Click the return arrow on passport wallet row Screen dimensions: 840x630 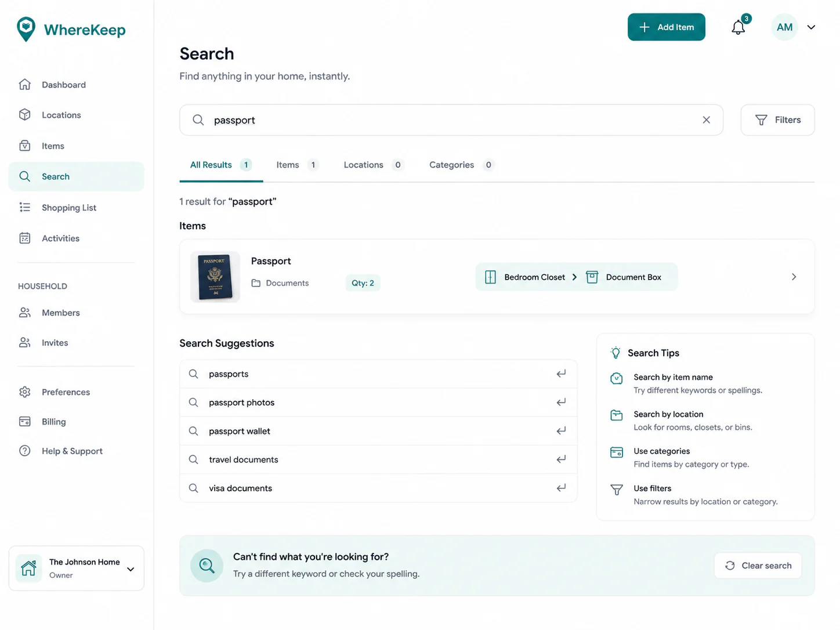click(561, 431)
